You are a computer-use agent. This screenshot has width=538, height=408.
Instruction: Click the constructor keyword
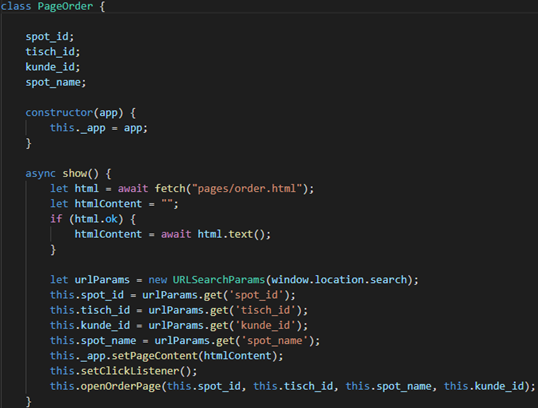click(x=59, y=113)
